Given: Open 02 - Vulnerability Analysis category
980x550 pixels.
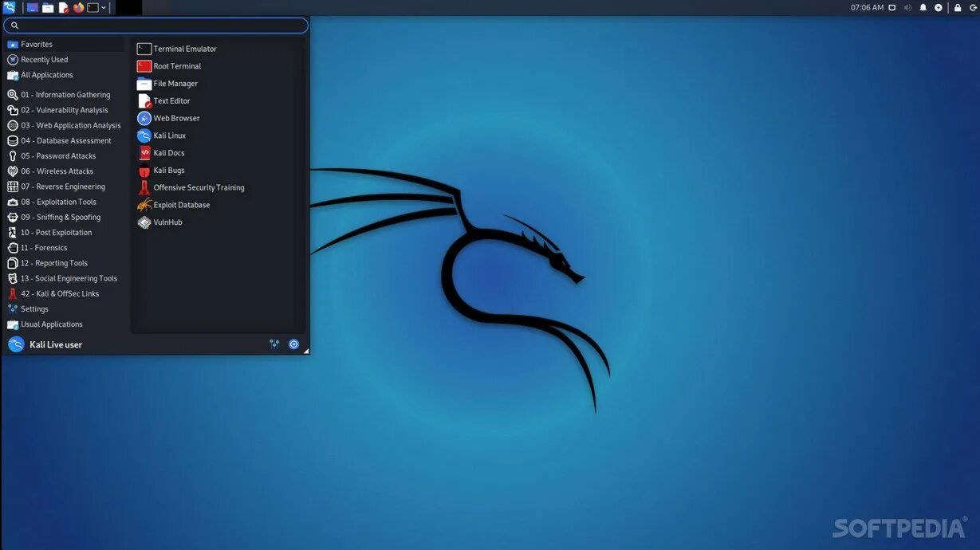Looking at the screenshot, I should pos(65,110).
